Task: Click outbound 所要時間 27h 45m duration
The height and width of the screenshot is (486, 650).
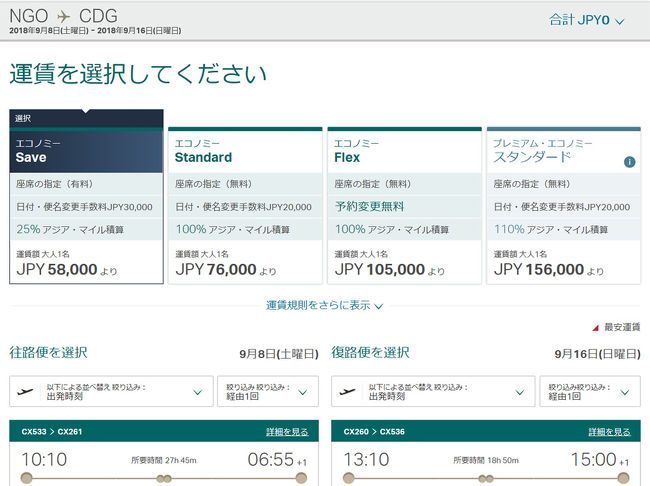Action: (x=164, y=460)
